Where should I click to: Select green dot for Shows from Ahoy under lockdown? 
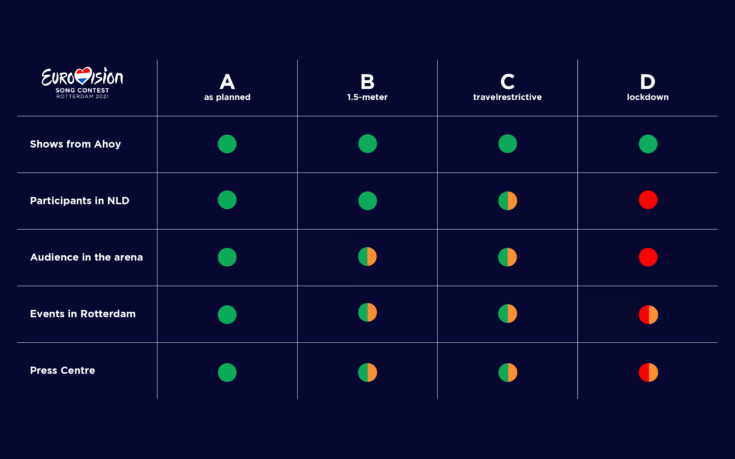point(648,144)
